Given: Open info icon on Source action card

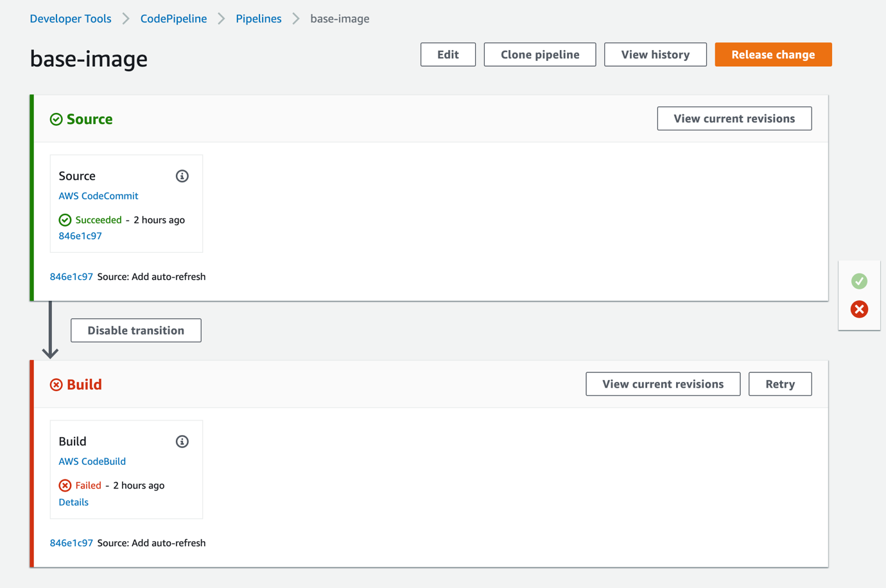Looking at the screenshot, I should click(182, 176).
